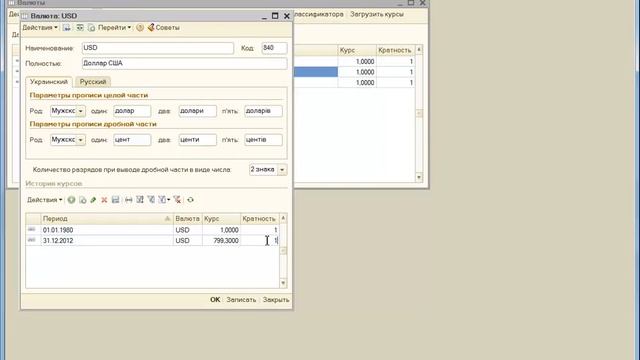Image resolution: width=640 pixels, height=360 pixels.
Task: Select the 31.12.2012 period cell
Action: point(107,241)
